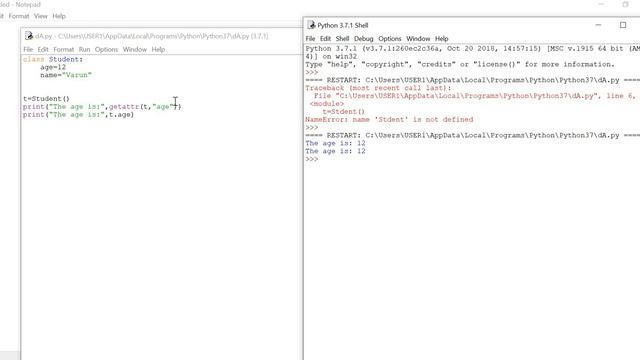
Task: Click the 'class Student:' code line
Action: (x=53, y=60)
